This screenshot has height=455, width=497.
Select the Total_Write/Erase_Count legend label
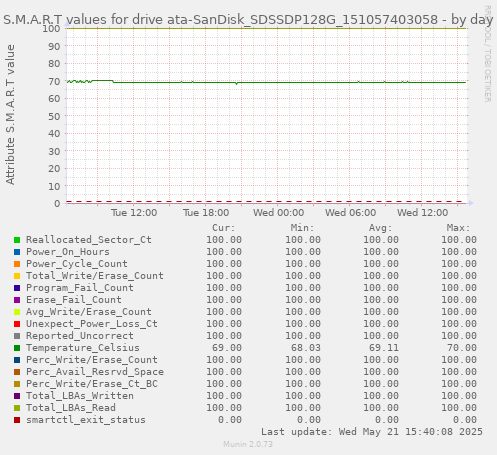(95, 276)
